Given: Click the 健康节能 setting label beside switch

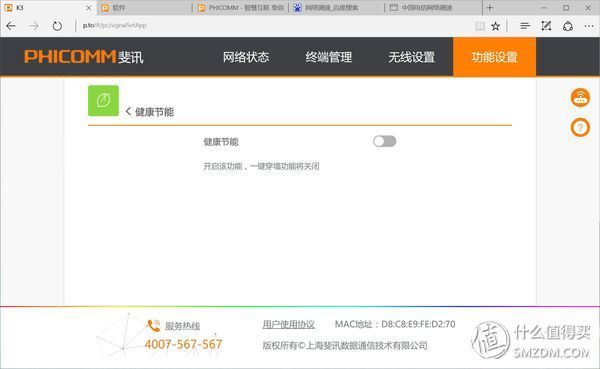Looking at the screenshot, I should pos(221,142).
